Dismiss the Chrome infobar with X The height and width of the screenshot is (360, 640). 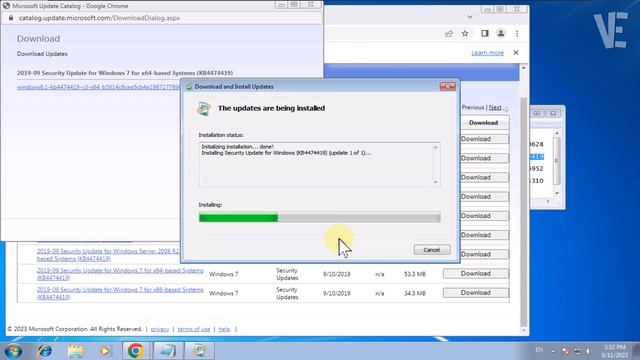tap(516, 53)
